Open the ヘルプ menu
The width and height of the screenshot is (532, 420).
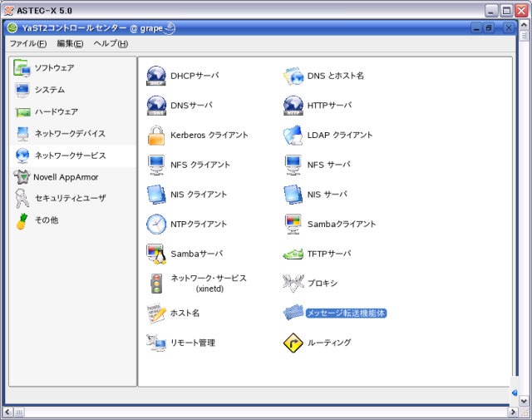[110, 43]
